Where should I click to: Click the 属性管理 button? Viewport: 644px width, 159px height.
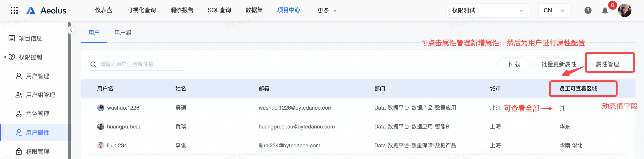coord(607,64)
